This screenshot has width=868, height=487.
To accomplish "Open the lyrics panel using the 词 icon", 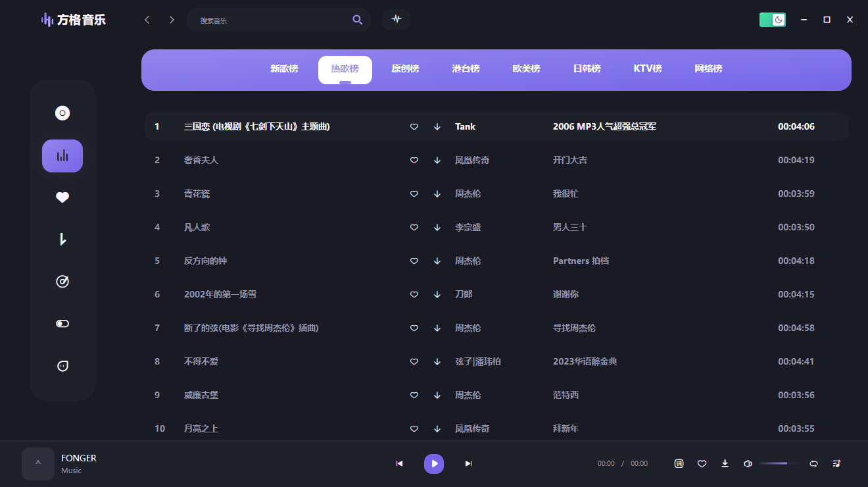I will pyautogui.click(x=679, y=463).
